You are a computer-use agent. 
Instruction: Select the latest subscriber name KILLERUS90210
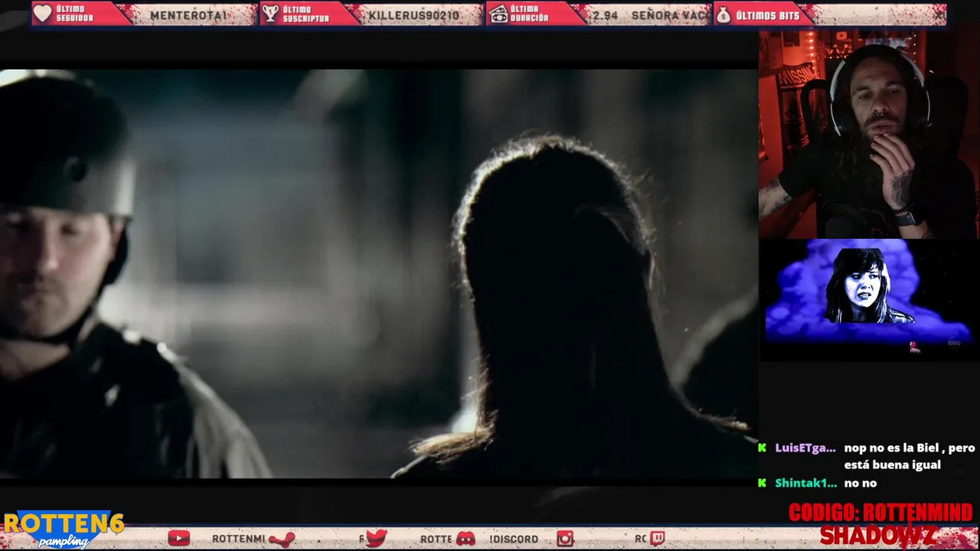coord(413,15)
